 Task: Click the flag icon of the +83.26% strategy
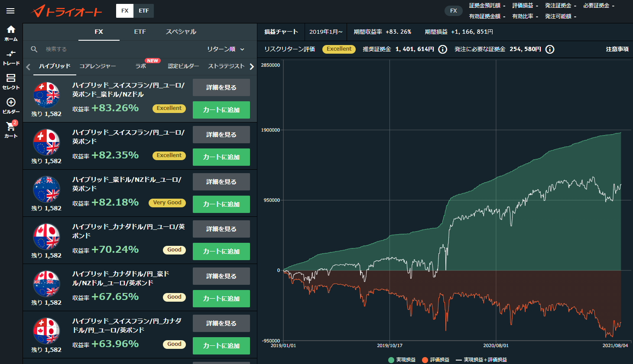tap(46, 95)
